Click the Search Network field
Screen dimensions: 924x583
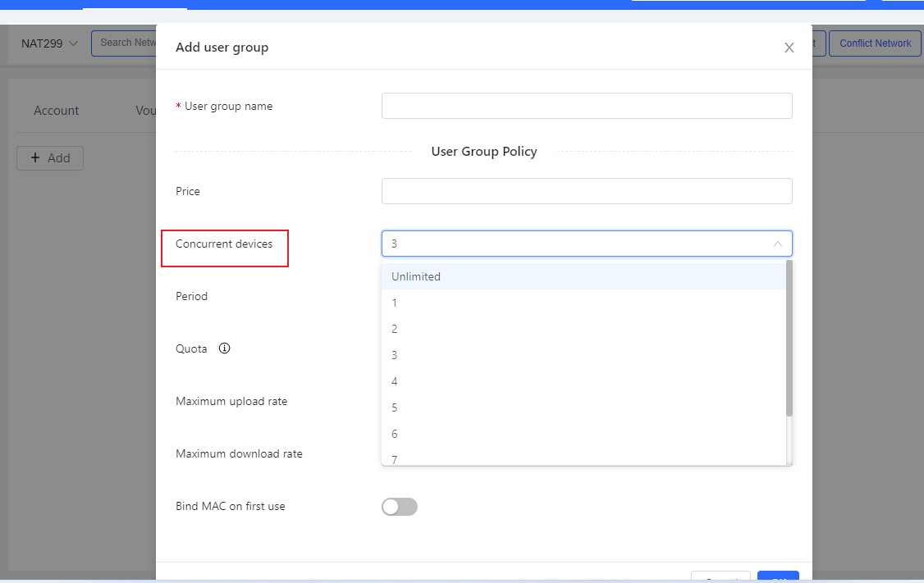tap(123, 43)
